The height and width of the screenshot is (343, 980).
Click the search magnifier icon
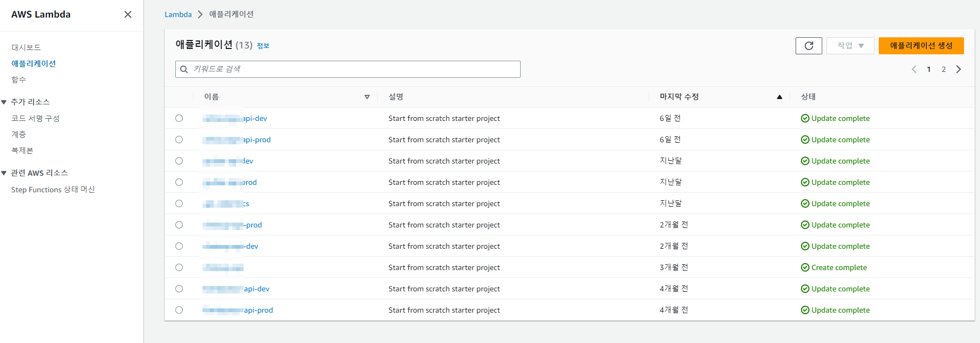[x=184, y=69]
